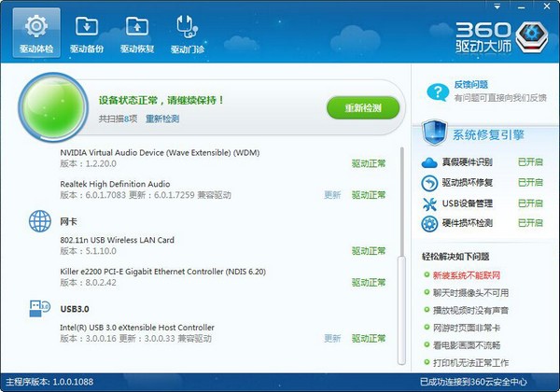
Task: Click 更新 for Intel USB 3.0 Host Controller
Action: 332,338
